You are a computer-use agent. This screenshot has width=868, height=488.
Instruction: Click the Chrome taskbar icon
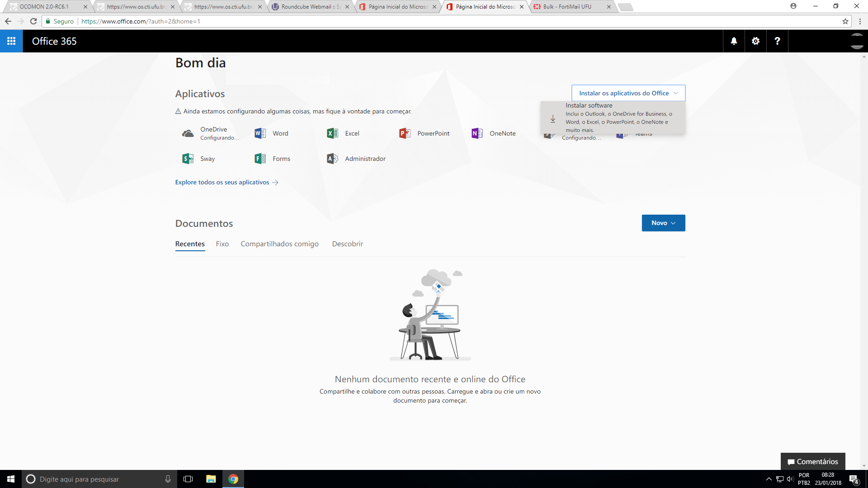coord(233,479)
